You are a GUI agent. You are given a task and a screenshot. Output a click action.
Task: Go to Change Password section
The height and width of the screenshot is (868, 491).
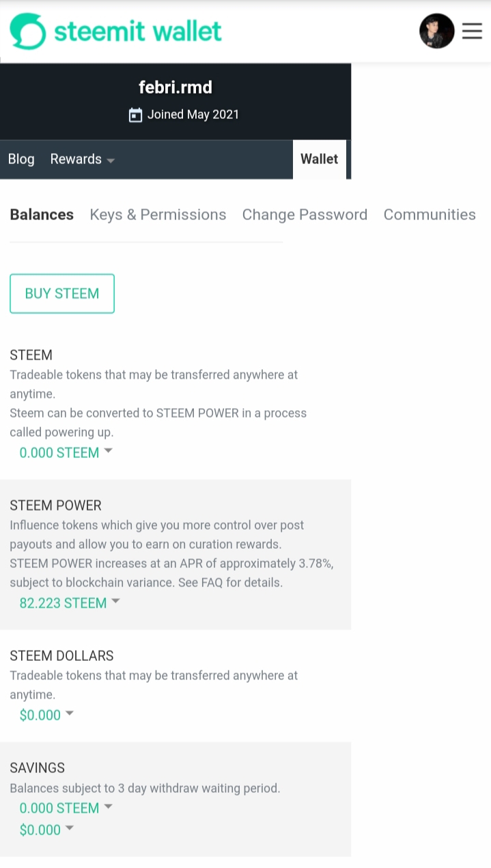(x=305, y=215)
